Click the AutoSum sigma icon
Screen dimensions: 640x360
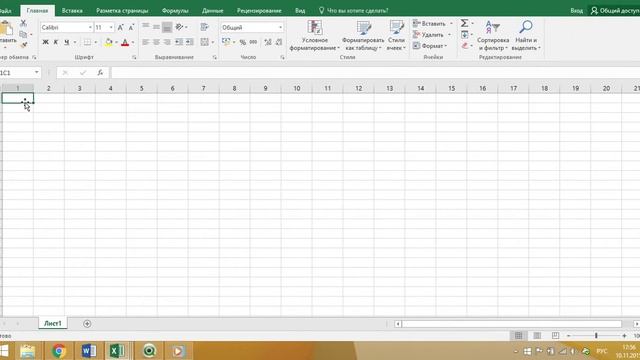464,23
